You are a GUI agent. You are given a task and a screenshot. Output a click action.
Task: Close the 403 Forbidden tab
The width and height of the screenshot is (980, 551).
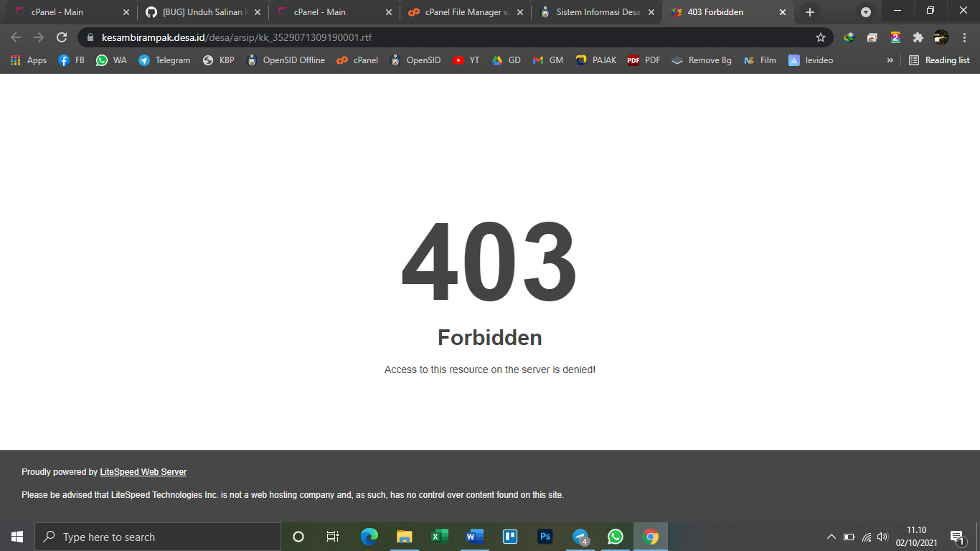point(783,12)
